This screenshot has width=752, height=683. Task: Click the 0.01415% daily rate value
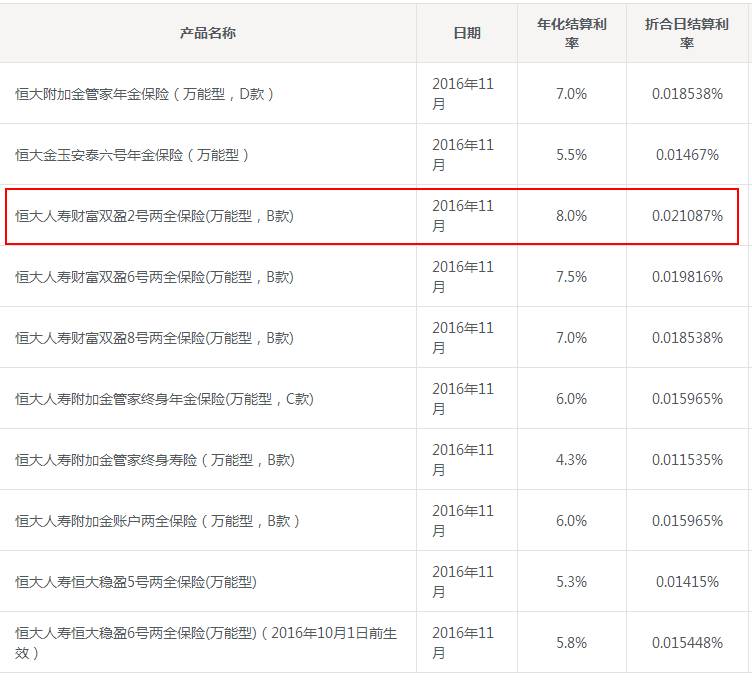(687, 581)
